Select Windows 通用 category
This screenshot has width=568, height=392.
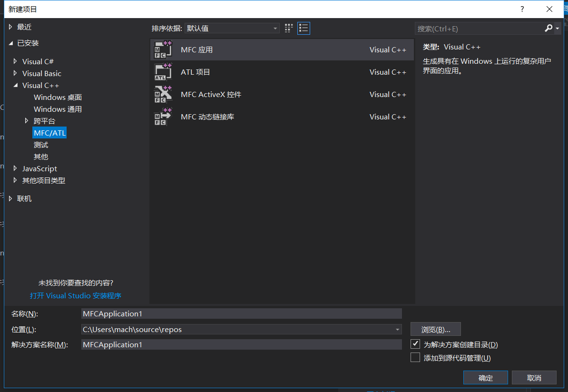(x=58, y=109)
